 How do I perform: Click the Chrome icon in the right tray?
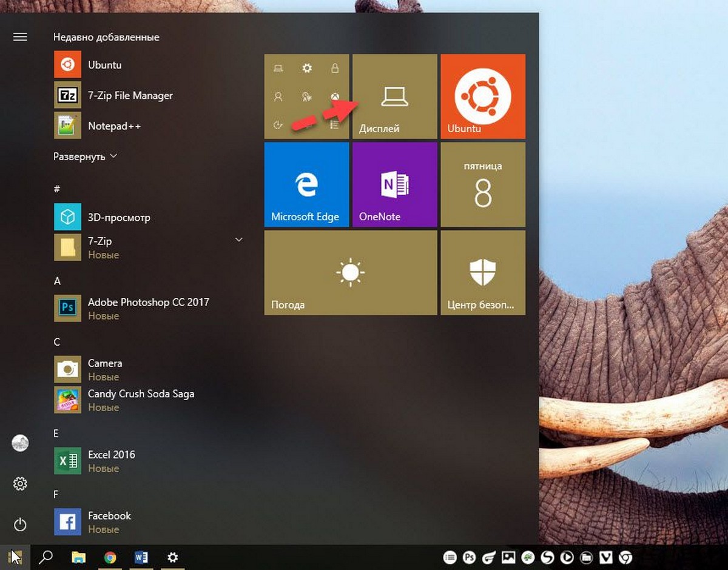pyautogui.click(x=625, y=557)
